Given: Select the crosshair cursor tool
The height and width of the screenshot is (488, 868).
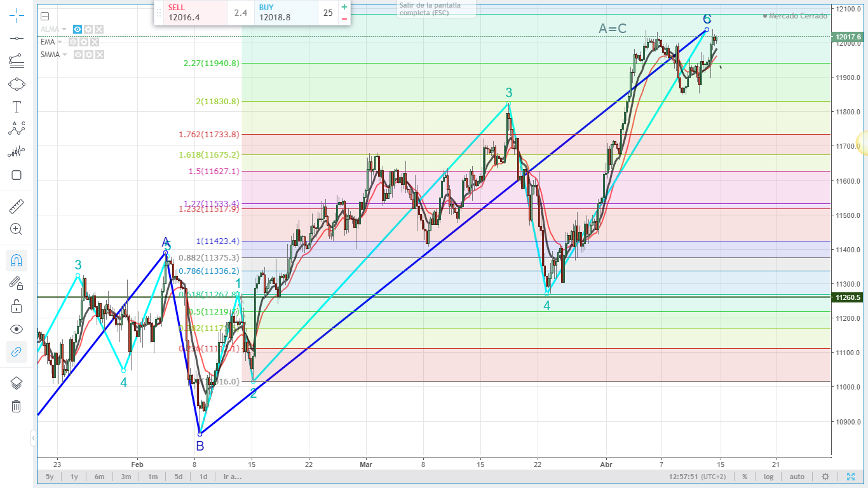Looking at the screenshot, I should coord(17,15).
